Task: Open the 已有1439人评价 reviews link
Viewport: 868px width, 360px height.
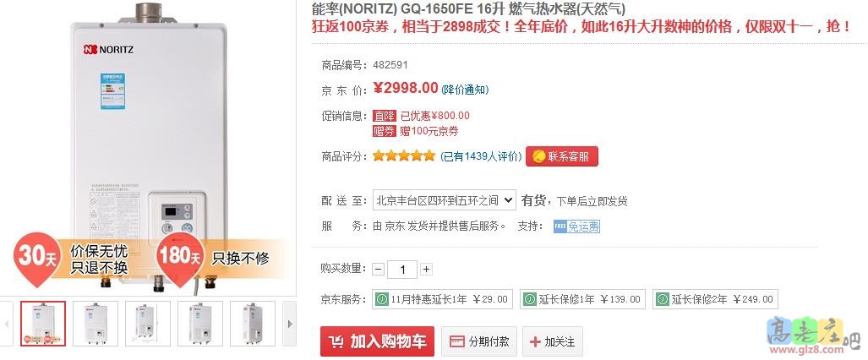Action: coord(481,156)
